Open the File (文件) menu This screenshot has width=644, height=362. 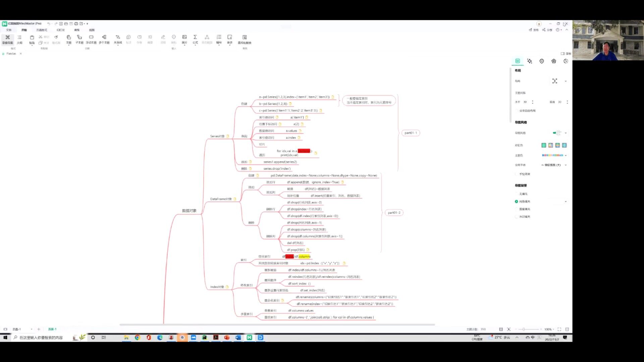(x=9, y=30)
